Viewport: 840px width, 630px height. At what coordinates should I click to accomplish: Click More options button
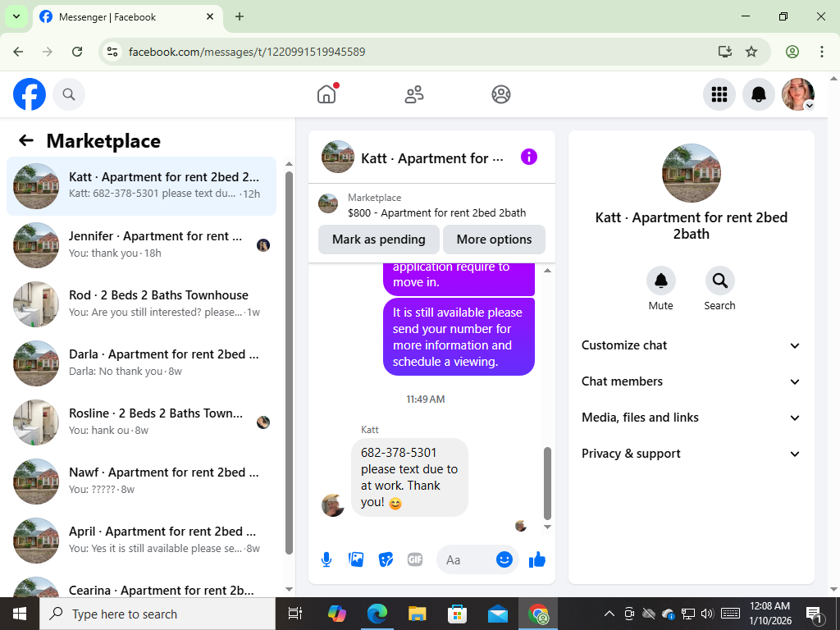click(x=494, y=240)
